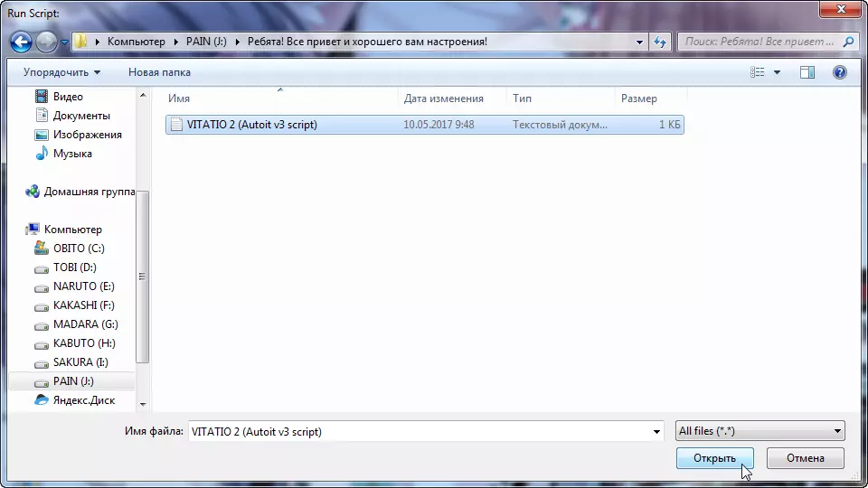
Task: Click the change view icon
Action: (x=758, y=72)
